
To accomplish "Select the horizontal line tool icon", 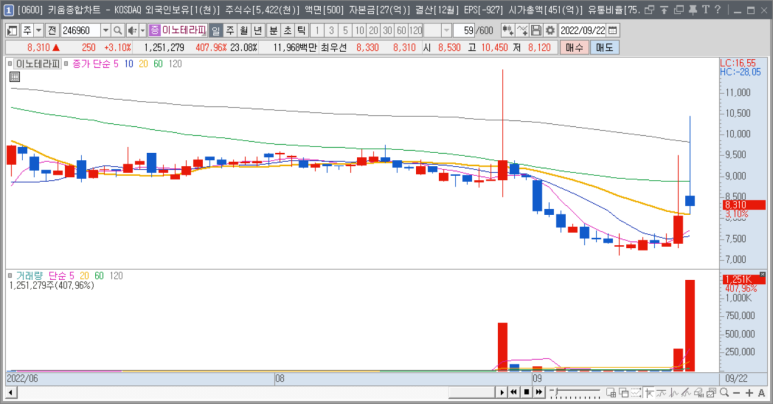I will coord(661,393).
